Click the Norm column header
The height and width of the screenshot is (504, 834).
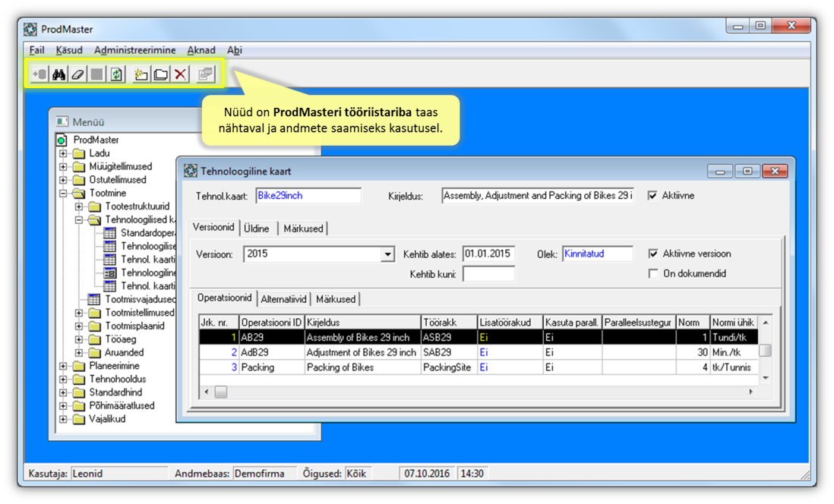point(693,322)
